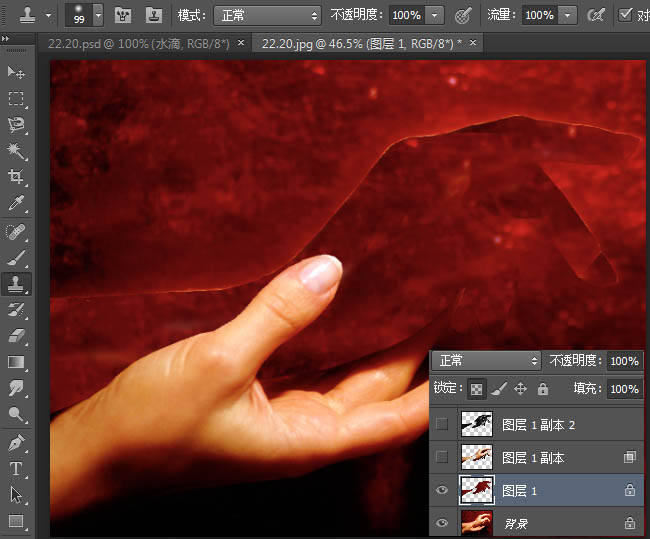The width and height of the screenshot is (650, 539).
Task: Select thumbnail of 背景 layer
Action: coord(477,522)
